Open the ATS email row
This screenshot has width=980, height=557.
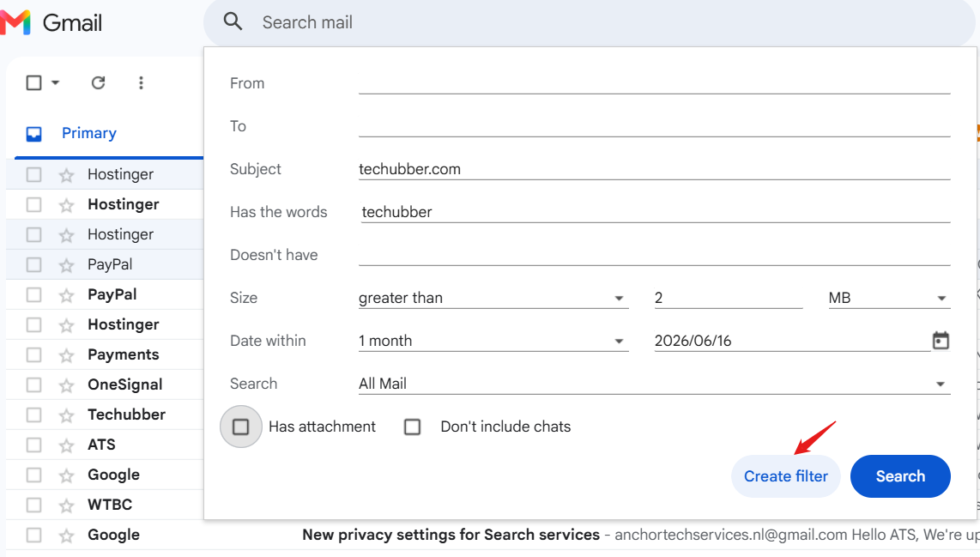pos(105,445)
